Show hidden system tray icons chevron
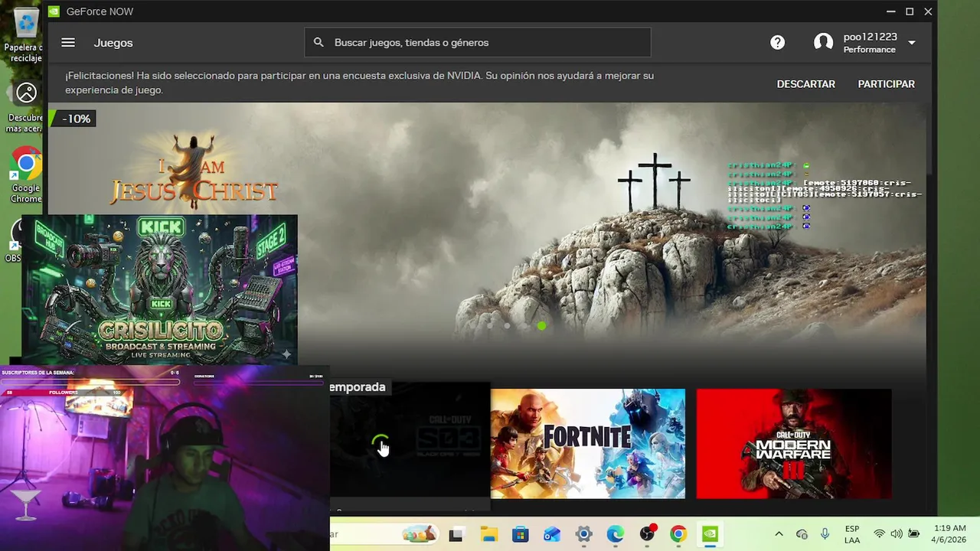 pyautogui.click(x=779, y=534)
